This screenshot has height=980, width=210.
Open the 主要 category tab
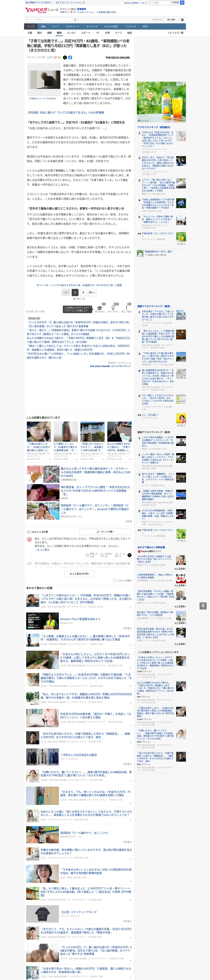30,33
